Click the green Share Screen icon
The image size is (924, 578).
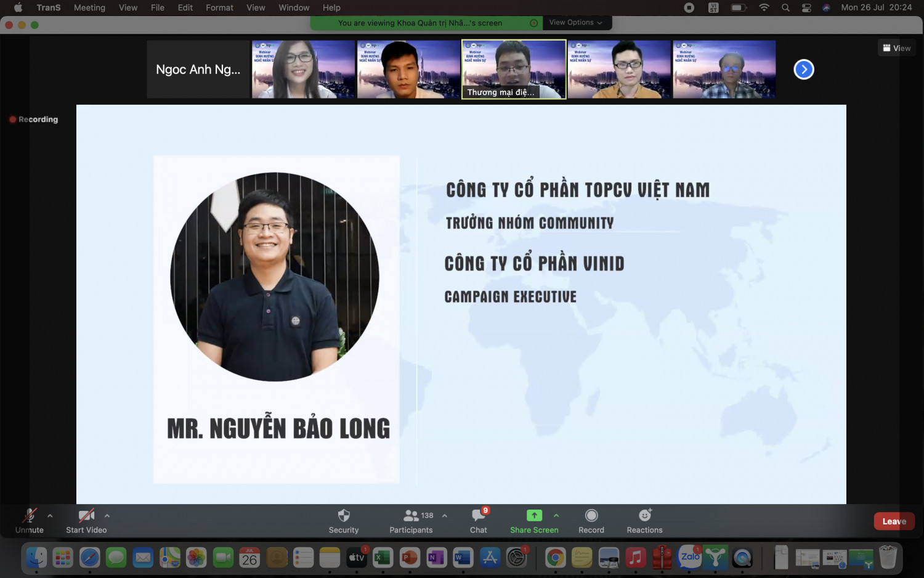(x=534, y=515)
